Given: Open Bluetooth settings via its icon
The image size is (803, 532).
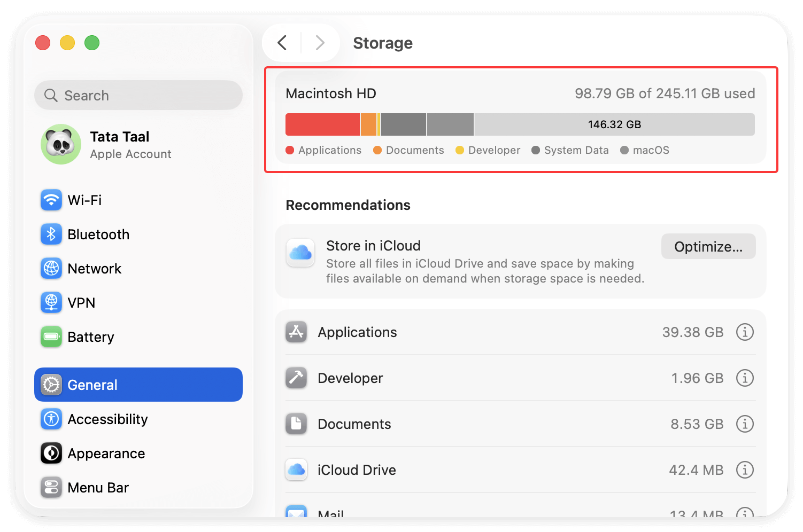Looking at the screenshot, I should (51, 234).
